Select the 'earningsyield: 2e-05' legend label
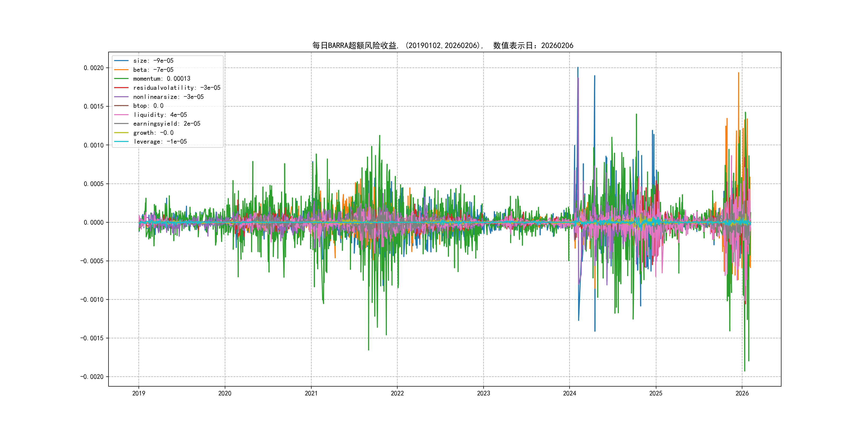The height and width of the screenshot is (434, 868). 166,124
